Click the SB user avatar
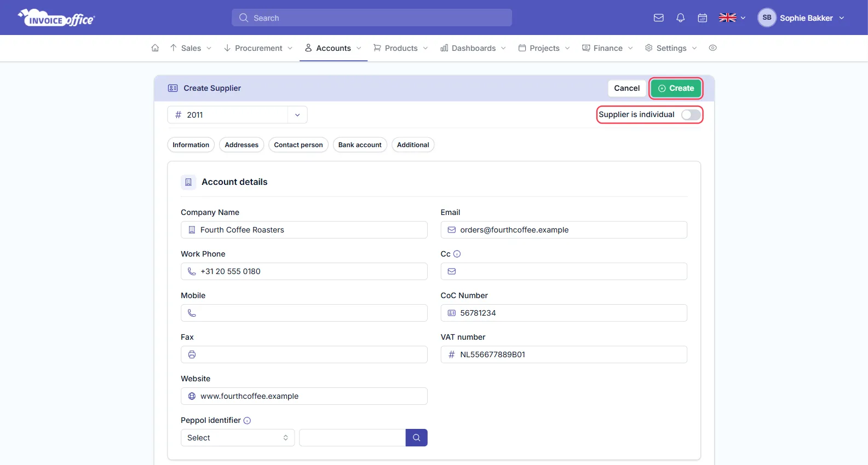This screenshot has height=465, width=868. pyautogui.click(x=767, y=18)
